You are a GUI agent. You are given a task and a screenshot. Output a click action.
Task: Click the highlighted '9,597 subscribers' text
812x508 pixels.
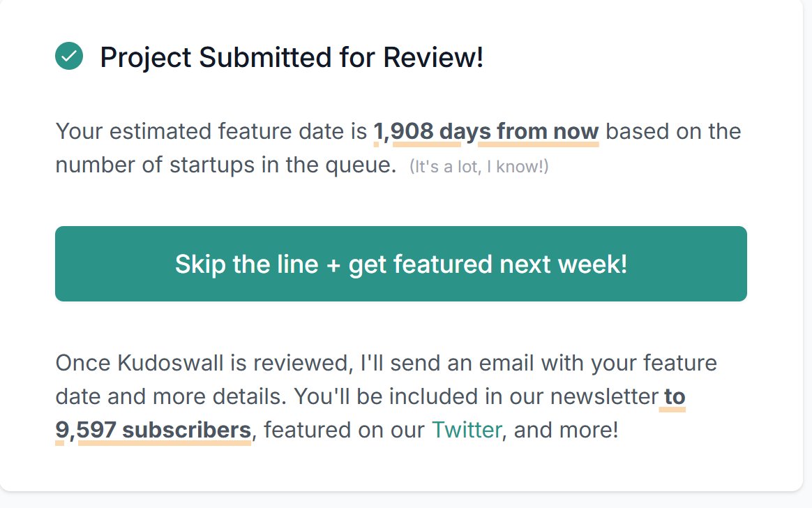tap(153, 430)
